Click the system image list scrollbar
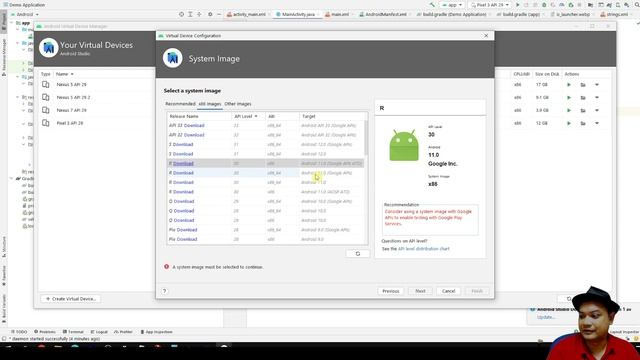The width and height of the screenshot is (640, 360). pyautogui.click(x=366, y=138)
